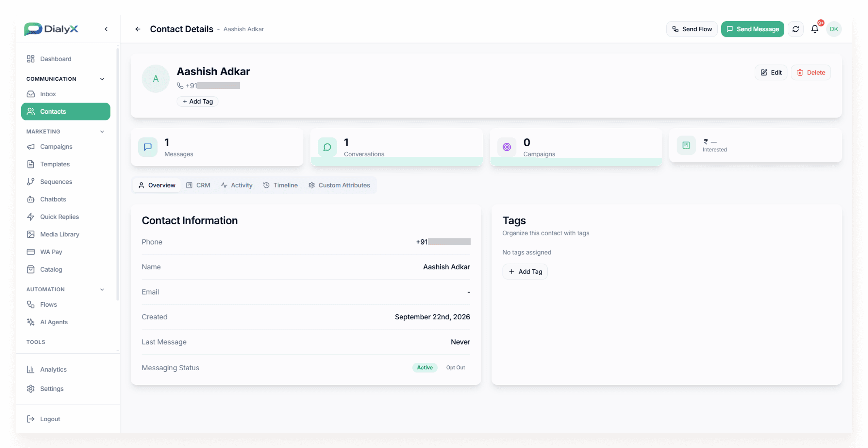868x448 pixels.
Task: Add Tag in the Tags panel
Action: point(525,272)
